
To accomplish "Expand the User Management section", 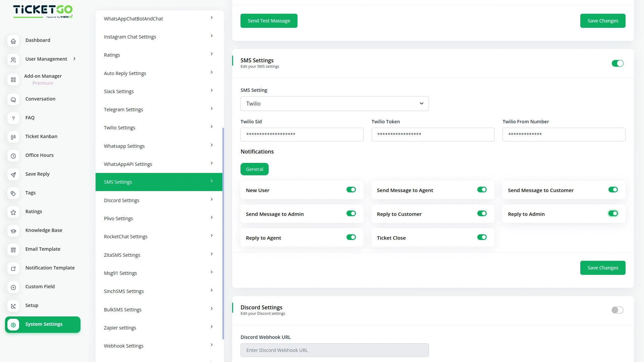I will pos(74,59).
